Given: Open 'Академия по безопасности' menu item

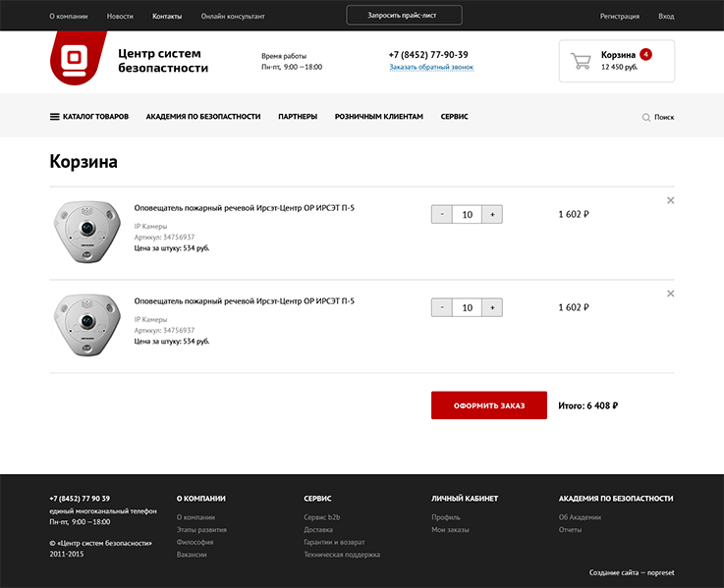Looking at the screenshot, I should pyautogui.click(x=203, y=117).
